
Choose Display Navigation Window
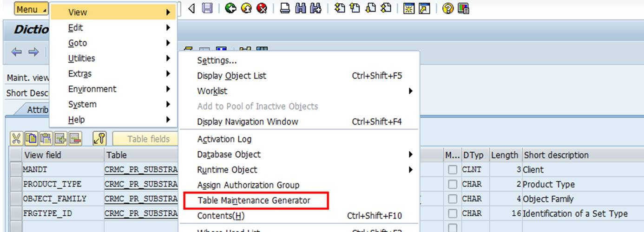click(299, 122)
